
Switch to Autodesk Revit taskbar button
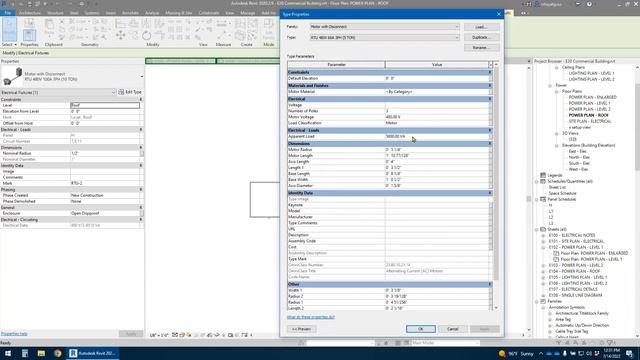(x=93, y=353)
